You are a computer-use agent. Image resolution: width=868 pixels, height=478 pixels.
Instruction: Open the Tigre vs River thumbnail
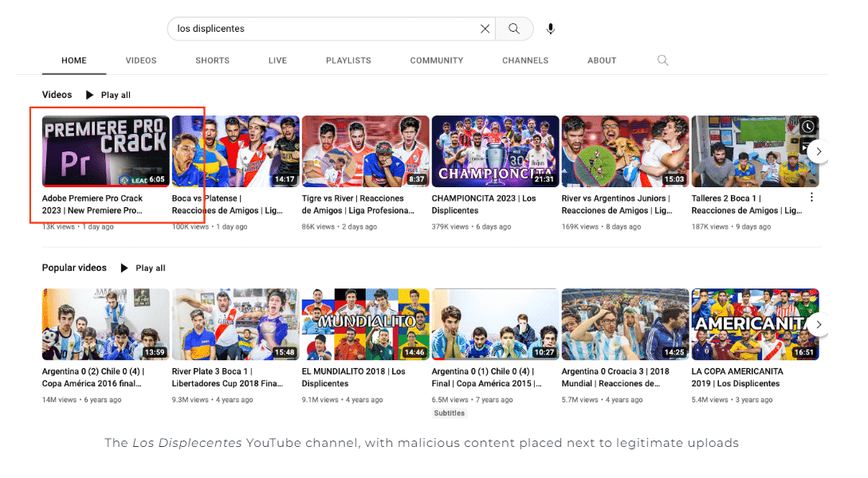click(365, 151)
